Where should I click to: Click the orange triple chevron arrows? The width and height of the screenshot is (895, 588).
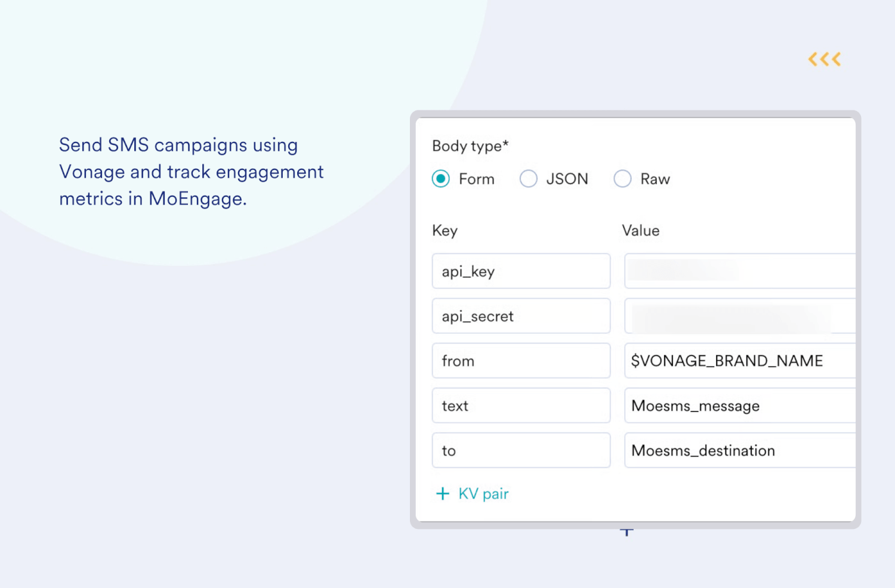point(825,59)
